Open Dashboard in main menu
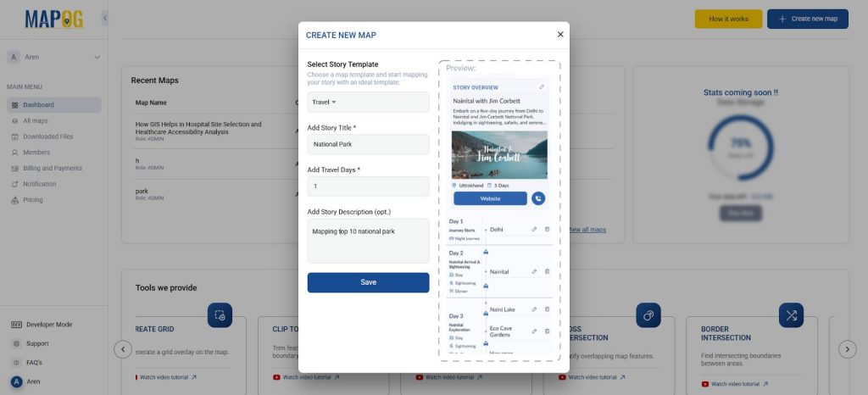 point(53,105)
